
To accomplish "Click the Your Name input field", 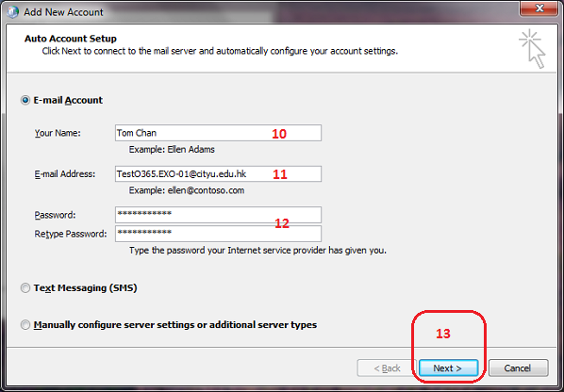I will pos(218,133).
